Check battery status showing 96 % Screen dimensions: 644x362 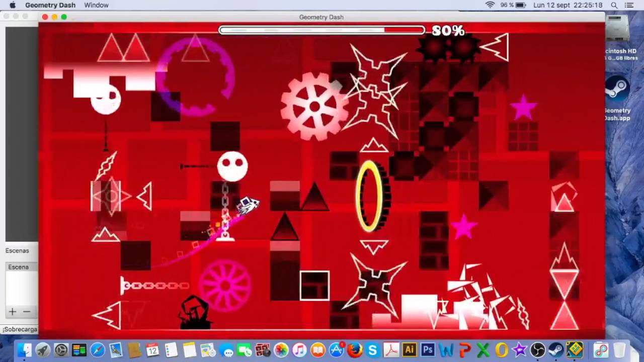pyautogui.click(x=513, y=5)
